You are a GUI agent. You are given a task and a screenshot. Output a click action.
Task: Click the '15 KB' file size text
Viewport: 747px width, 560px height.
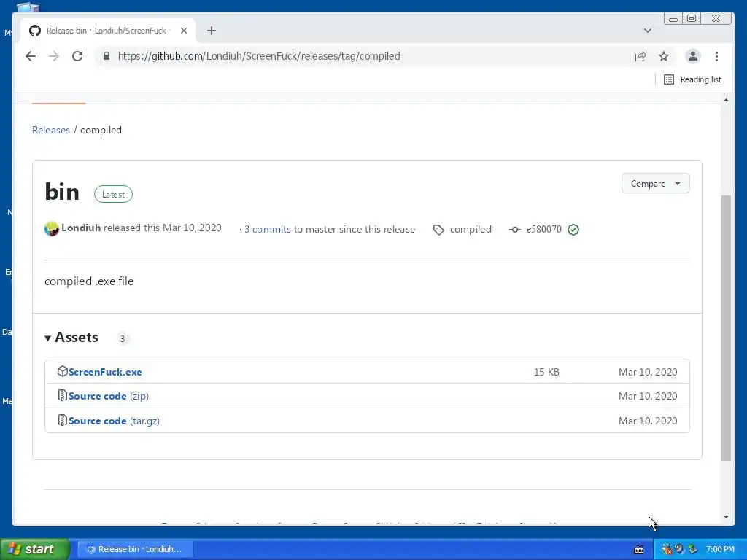tap(546, 372)
